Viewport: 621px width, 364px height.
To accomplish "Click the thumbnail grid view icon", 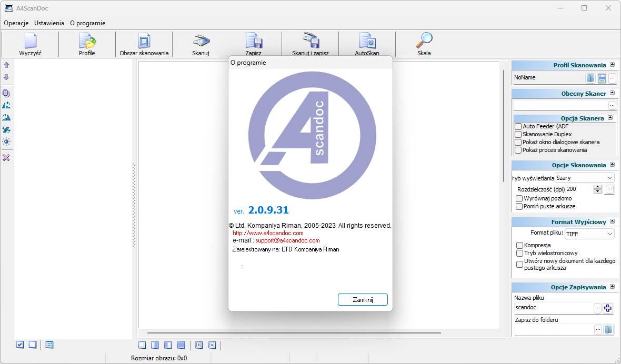I will [x=49, y=345].
